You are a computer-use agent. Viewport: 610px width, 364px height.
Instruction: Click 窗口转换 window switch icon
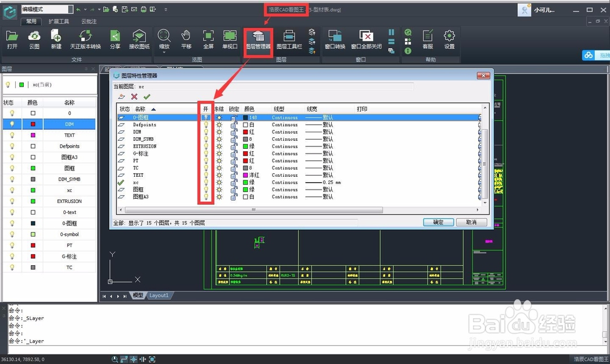(x=335, y=40)
